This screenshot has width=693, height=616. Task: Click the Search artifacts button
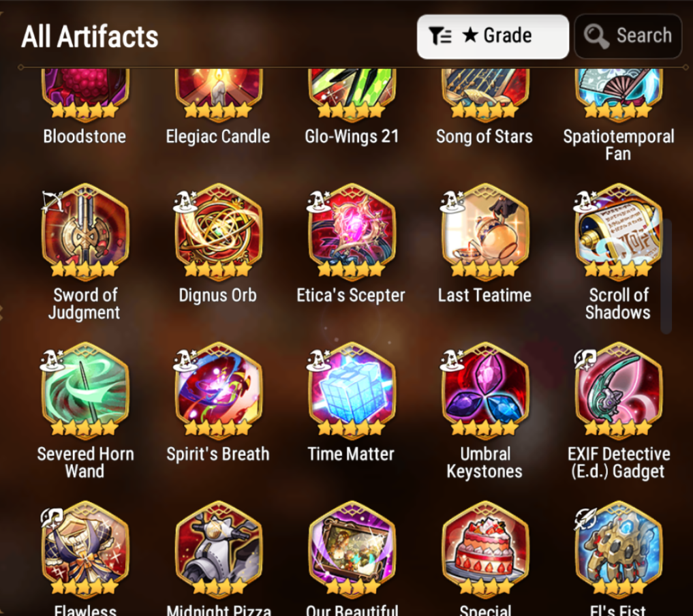coord(628,37)
